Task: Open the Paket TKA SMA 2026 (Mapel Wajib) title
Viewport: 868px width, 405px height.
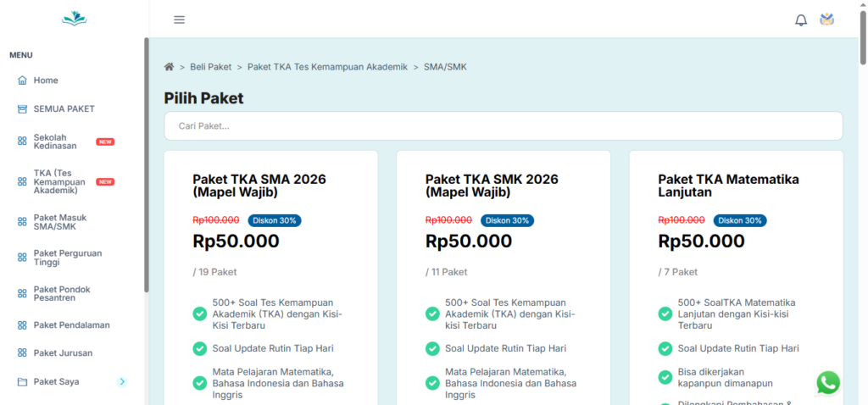Action: coord(259,186)
